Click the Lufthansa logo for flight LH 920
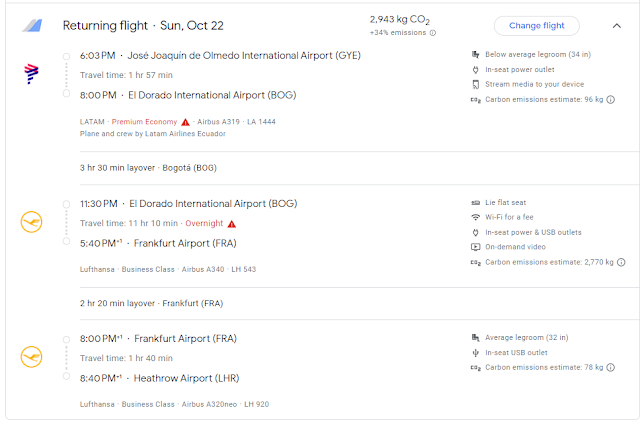Viewport: 640px width, 422px height. (30, 356)
